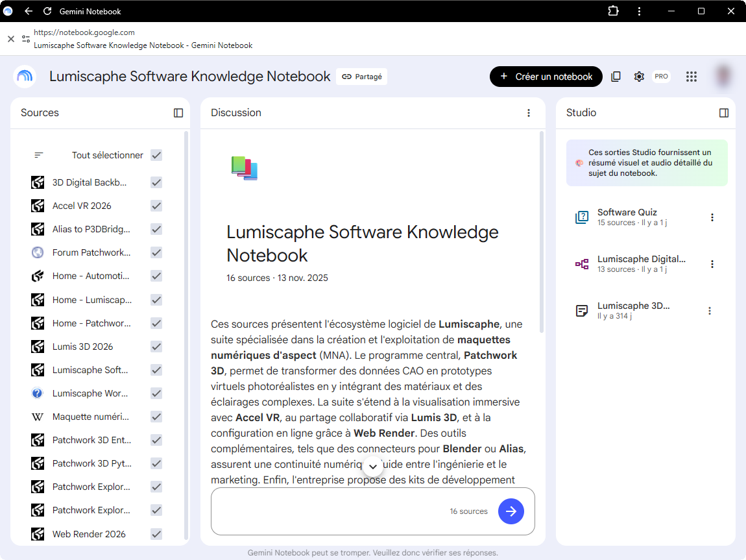Uncheck the 3D Digital Backb... source
Image resolution: width=746 pixels, height=560 pixels.
pyautogui.click(x=156, y=182)
